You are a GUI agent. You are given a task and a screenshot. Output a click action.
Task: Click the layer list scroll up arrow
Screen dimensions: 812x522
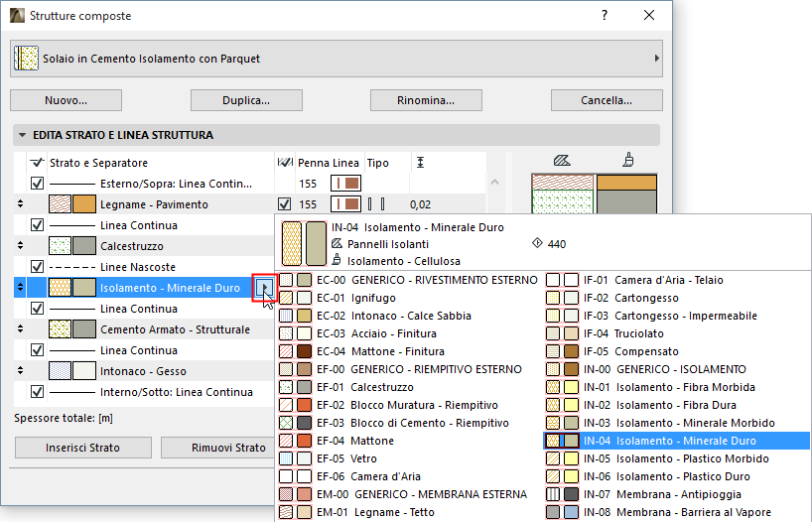(x=494, y=183)
